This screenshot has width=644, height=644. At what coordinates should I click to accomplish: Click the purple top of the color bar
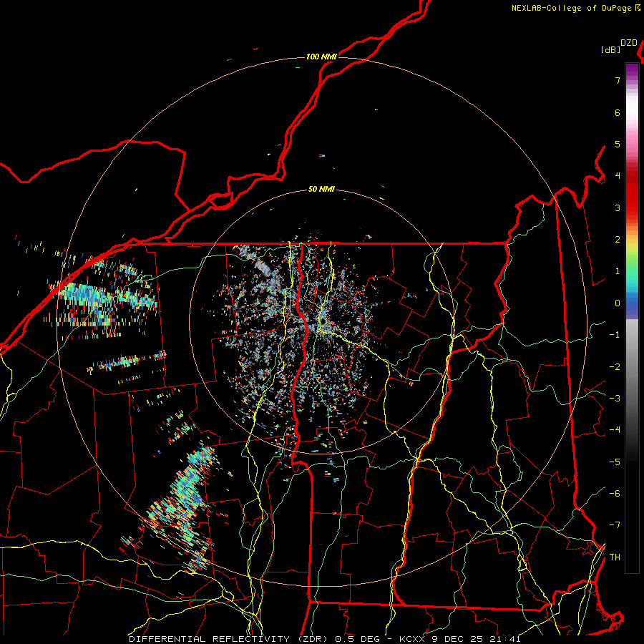(632, 70)
